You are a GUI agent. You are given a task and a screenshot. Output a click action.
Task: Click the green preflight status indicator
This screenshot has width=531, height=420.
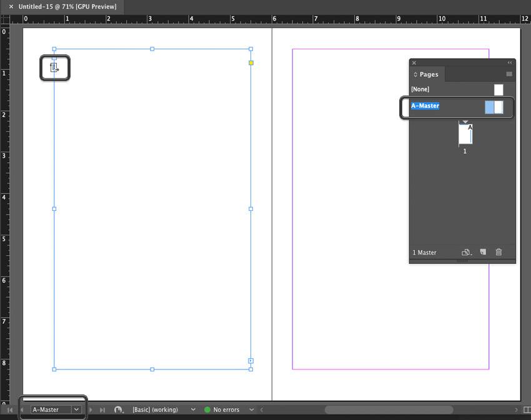(x=207, y=409)
